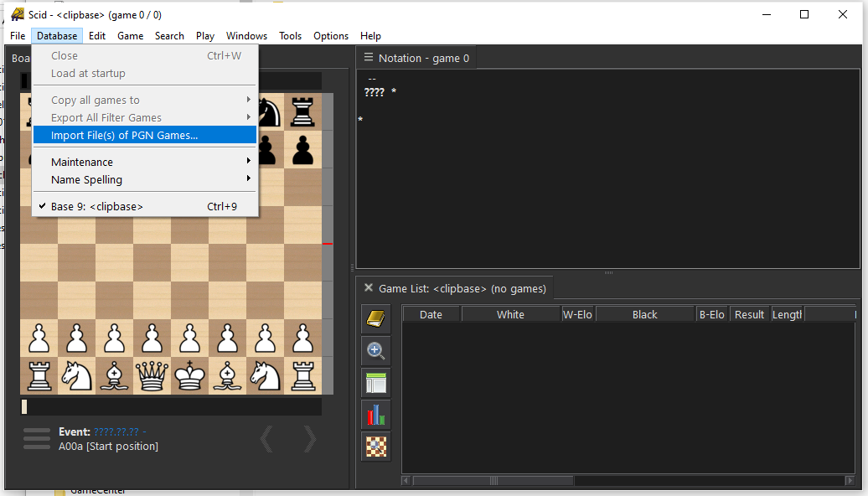
Task: Toggle the Base 9 clipbase checked entry
Action: [145, 206]
